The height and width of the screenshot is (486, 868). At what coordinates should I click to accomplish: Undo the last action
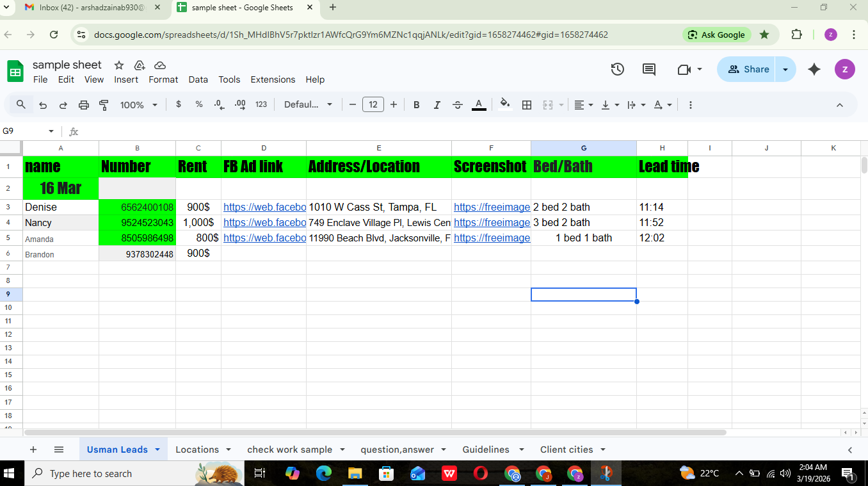[43, 105]
